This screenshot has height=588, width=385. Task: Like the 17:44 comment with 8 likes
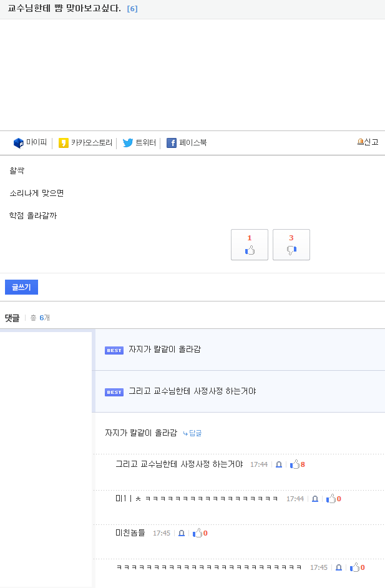coord(295,464)
